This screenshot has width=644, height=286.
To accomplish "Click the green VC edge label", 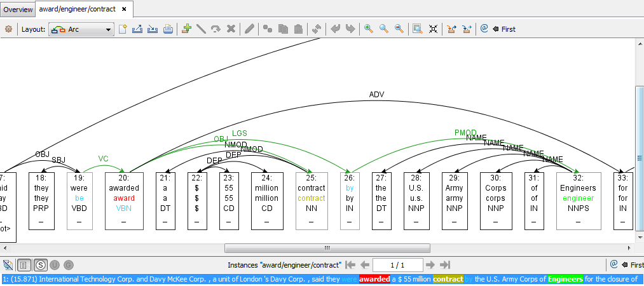I will coord(103,158).
